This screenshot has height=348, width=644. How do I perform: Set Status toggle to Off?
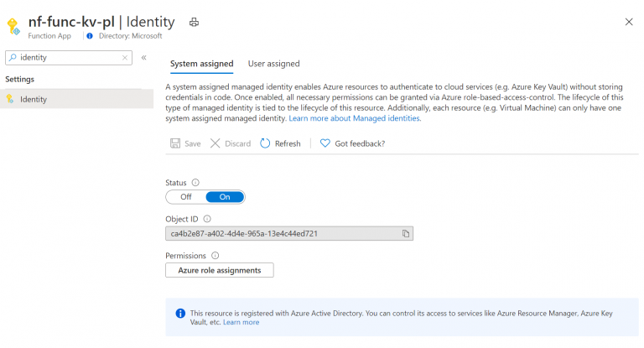click(x=185, y=197)
